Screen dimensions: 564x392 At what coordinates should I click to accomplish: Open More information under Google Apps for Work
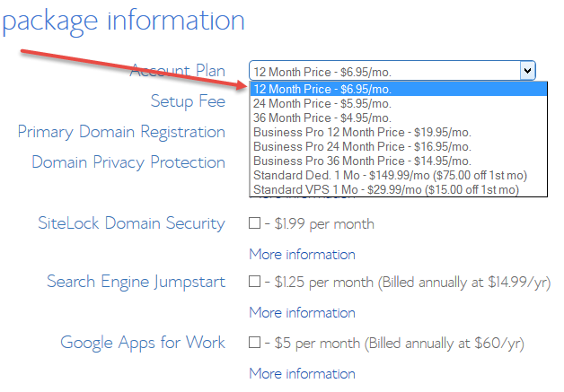click(302, 373)
